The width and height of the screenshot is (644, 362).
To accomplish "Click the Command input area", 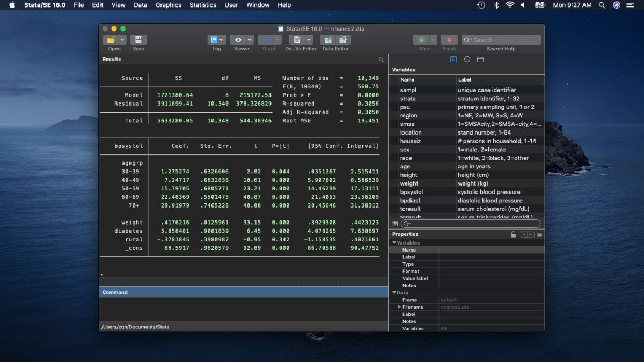I will pyautogui.click(x=243, y=309).
